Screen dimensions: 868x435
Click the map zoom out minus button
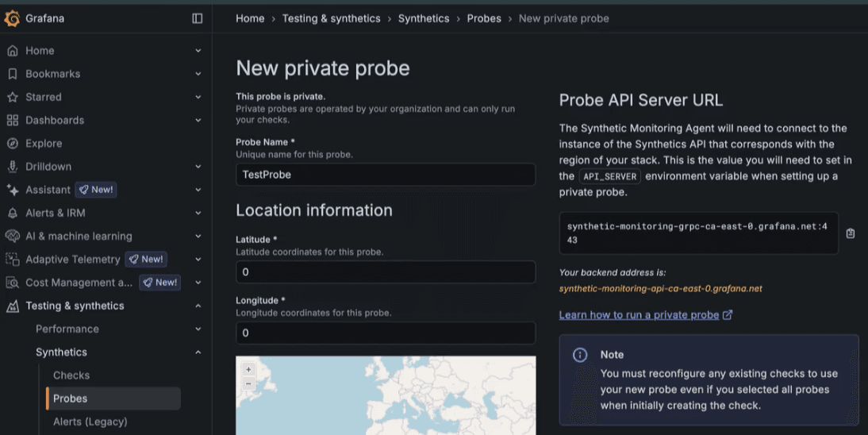248,383
